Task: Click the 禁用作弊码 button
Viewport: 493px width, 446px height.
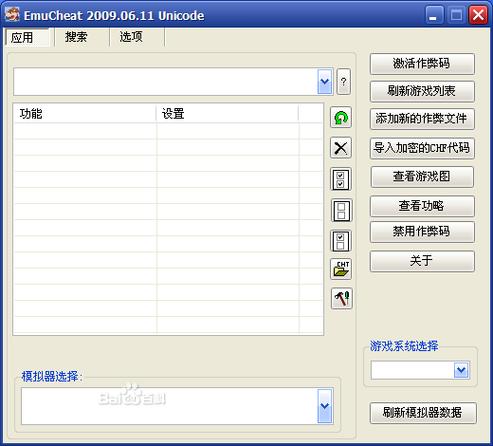Action: click(422, 231)
